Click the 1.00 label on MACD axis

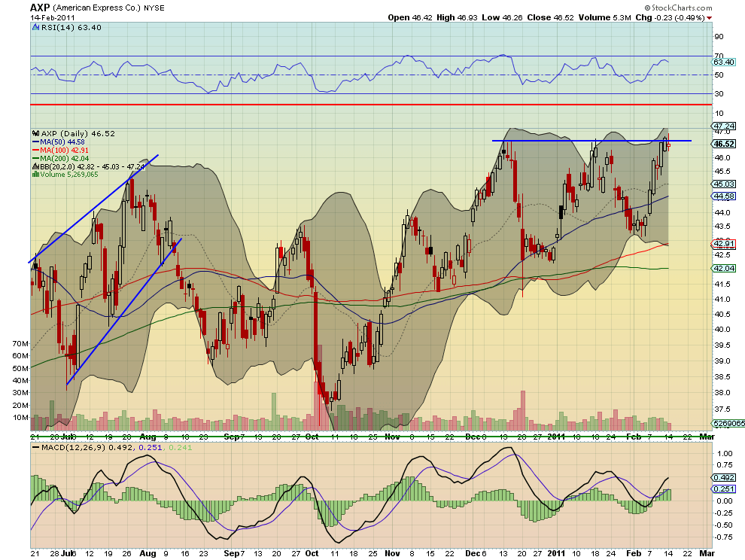point(725,454)
